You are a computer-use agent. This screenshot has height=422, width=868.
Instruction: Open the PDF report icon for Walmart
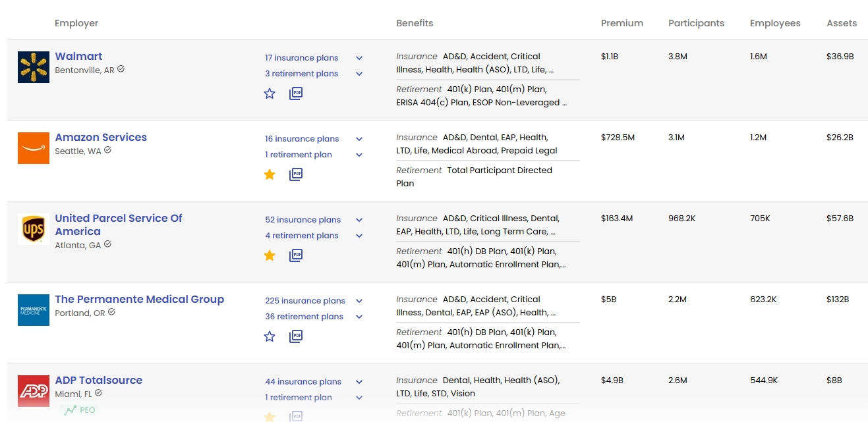(x=296, y=93)
